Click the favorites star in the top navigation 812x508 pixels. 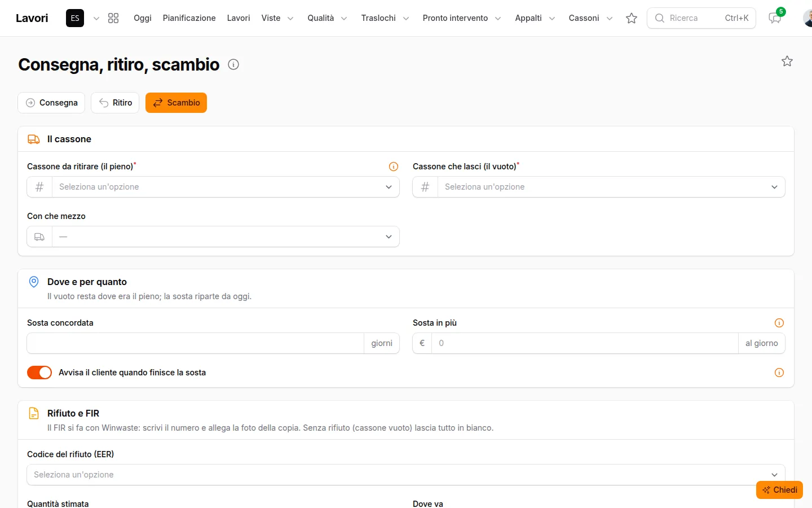[632, 18]
